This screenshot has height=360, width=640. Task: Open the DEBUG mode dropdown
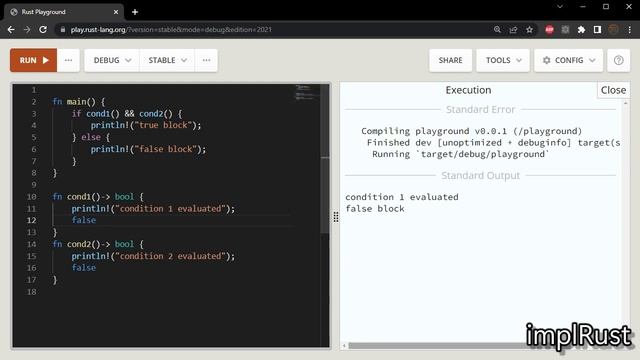point(112,60)
